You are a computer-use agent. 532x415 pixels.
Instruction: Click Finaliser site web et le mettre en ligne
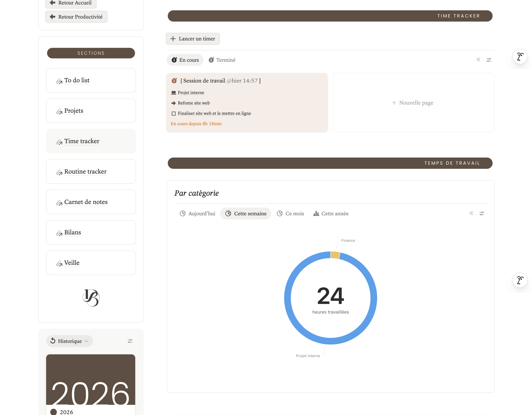tap(214, 113)
